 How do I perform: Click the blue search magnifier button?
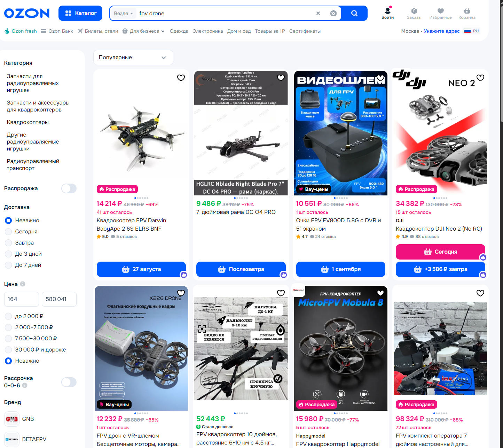point(354,13)
